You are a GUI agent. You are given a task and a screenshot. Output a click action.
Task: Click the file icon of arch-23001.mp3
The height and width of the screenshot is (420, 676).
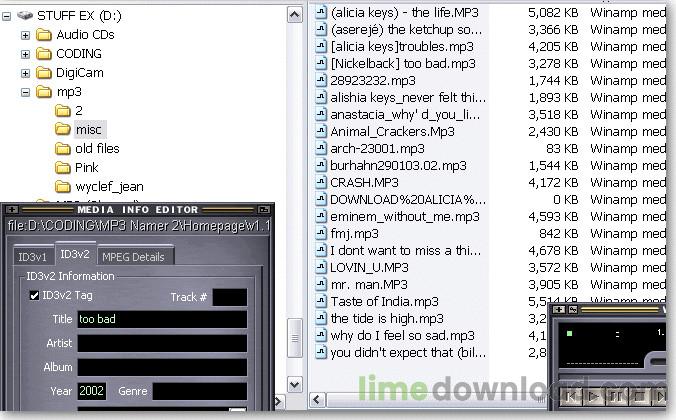coord(321,148)
